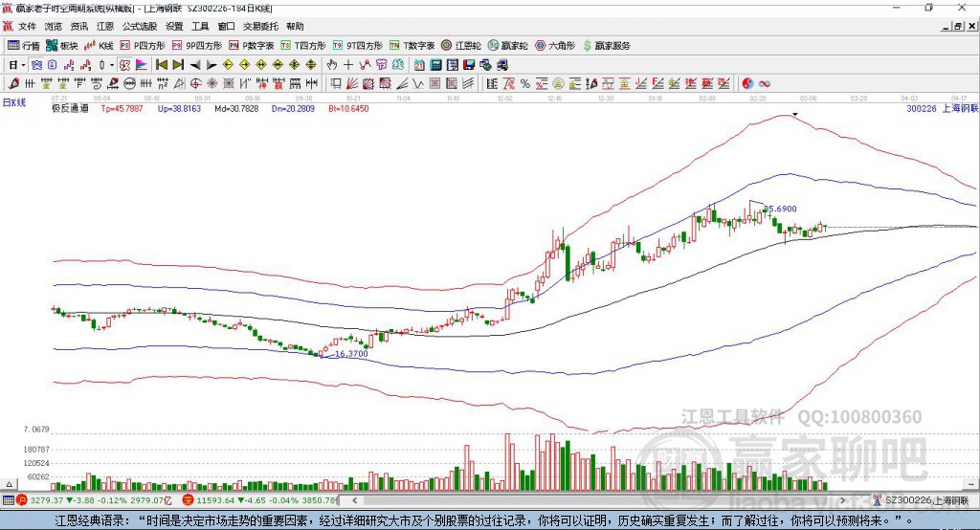Click the Bt=10.6450 value

click(x=348, y=108)
